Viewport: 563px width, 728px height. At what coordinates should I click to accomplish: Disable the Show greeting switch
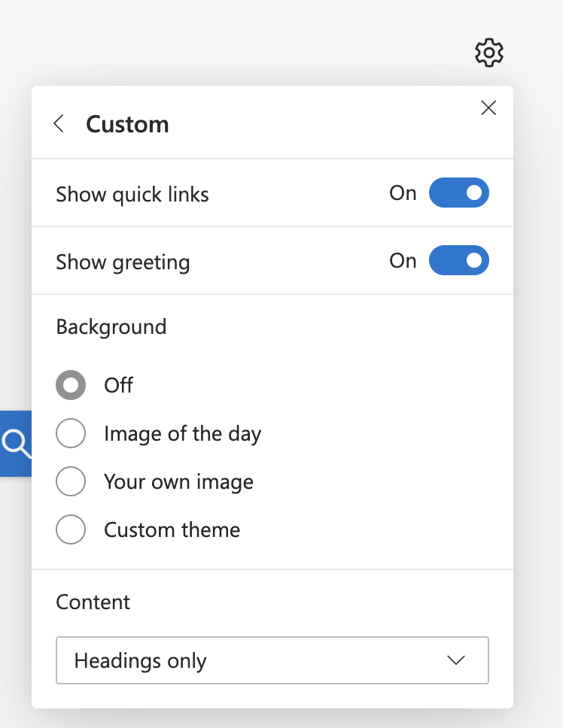coord(458,260)
